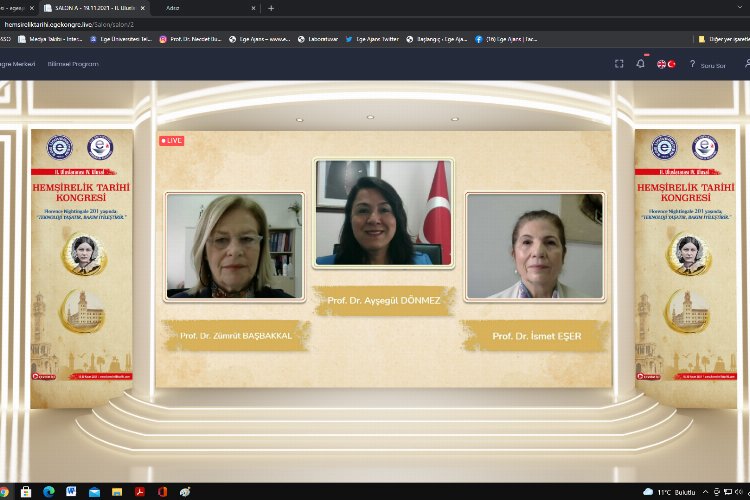The image size is (750, 500).
Task: Open the Soru Sor question option
Action: tap(707, 65)
